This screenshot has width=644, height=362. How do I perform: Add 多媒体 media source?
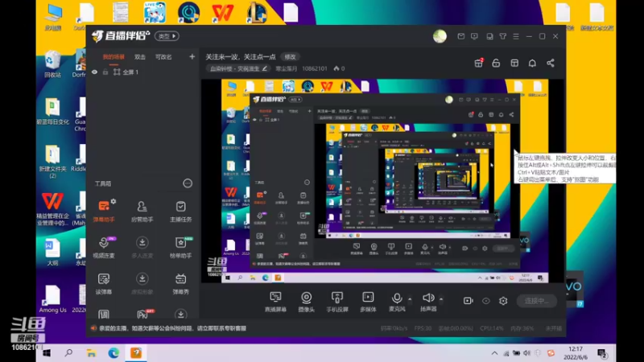coord(368,301)
